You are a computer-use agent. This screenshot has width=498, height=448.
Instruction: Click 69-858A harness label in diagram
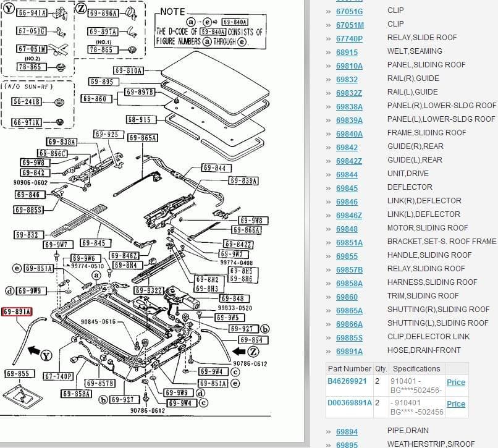tap(76, 394)
